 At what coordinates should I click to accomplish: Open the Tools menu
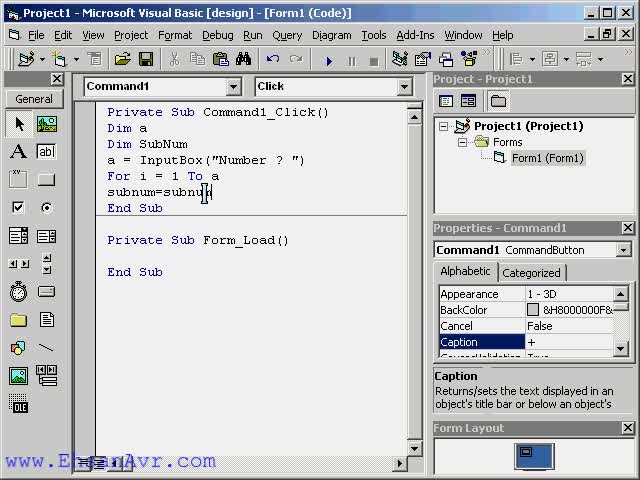373,36
